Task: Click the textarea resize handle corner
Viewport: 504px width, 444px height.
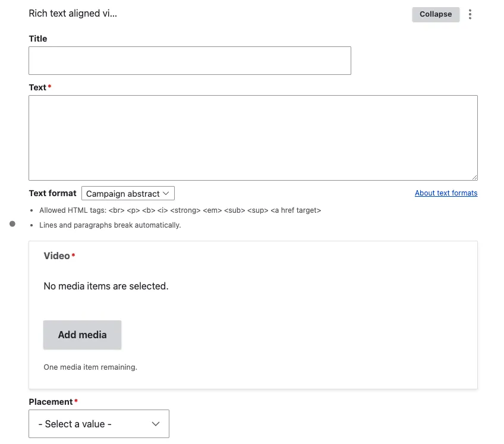Action: click(474, 177)
